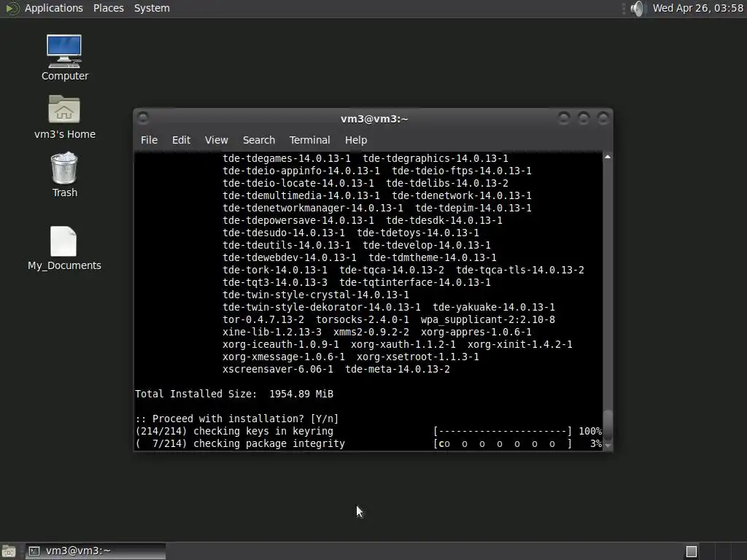
Task: Click the vm3@vm3:~ window title bar
Action: (374, 119)
